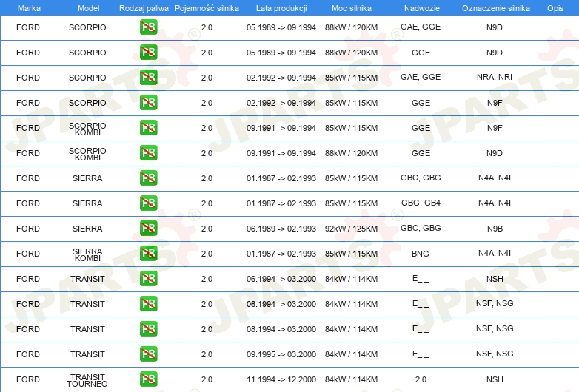Click GAE, GGE body in the NRA, NRI row

click(421, 77)
